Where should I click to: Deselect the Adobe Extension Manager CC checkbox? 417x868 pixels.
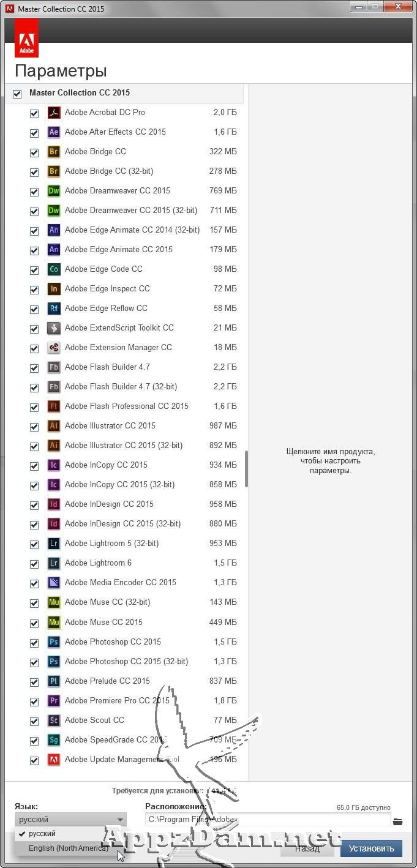[34, 349]
